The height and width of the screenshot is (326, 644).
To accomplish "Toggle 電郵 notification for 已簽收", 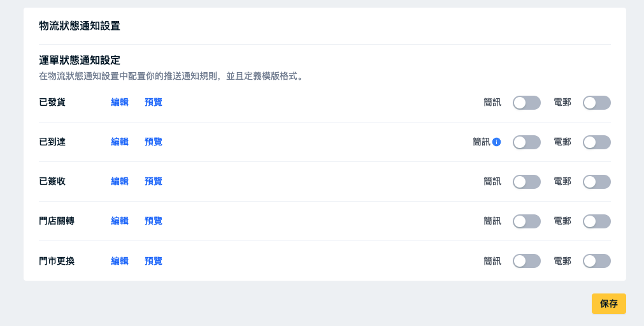I will point(597,182).
